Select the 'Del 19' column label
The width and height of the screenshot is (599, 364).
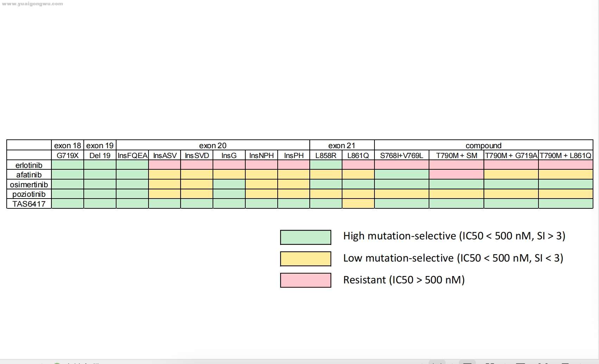(x=100, y=155)
